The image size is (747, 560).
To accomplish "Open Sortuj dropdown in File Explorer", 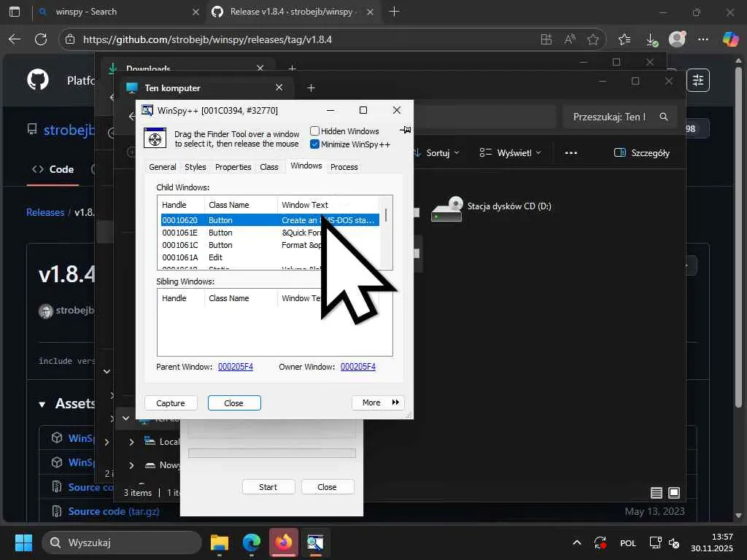I will coord(437,153).
